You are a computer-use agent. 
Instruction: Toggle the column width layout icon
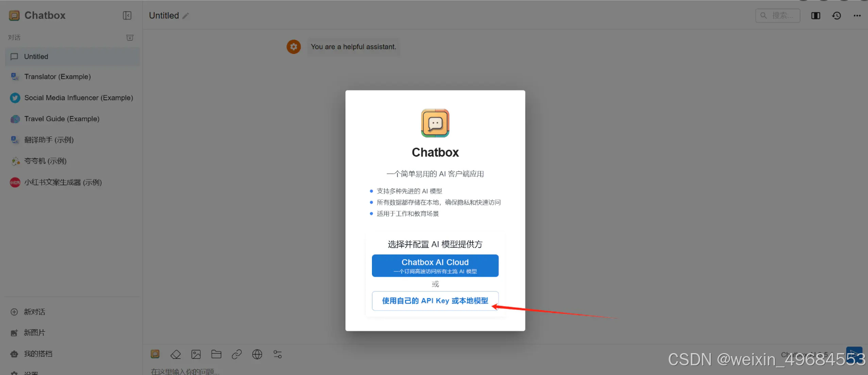[816, 16]
